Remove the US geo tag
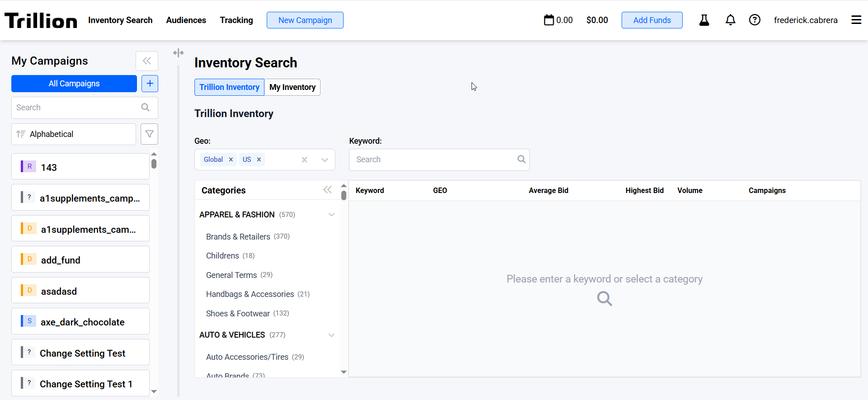 [x=259, y=160]
